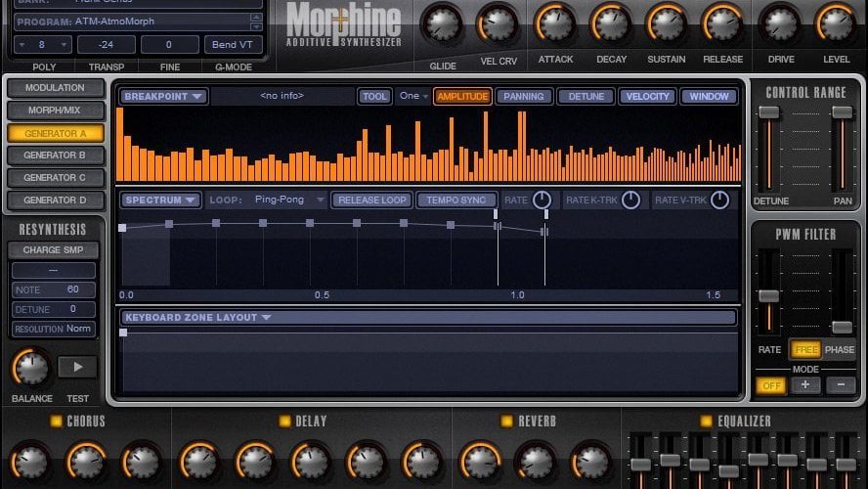Toggle the Reverb effect on/off LED
This screenshot has width=868, height=489.
coord(506,421)
